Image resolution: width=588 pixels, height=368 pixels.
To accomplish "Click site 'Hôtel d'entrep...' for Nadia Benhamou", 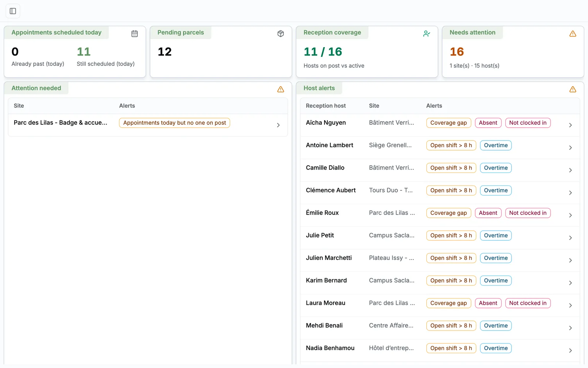I will click(391, 348).
